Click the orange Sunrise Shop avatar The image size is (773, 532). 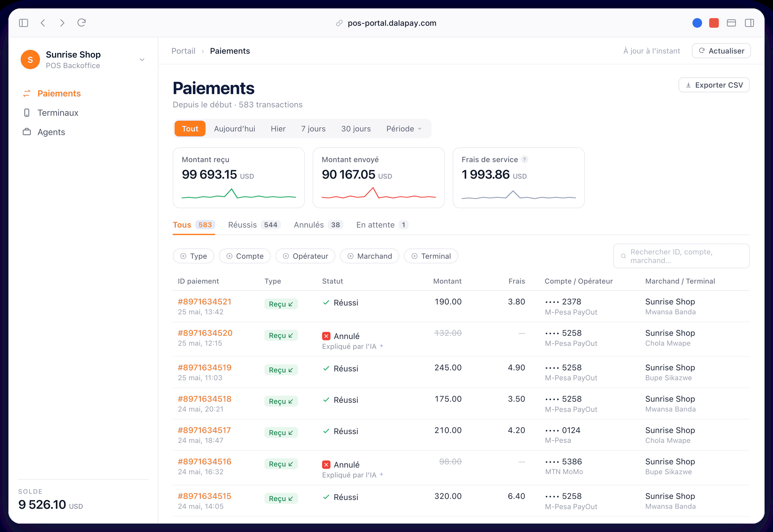click(30, 60)
